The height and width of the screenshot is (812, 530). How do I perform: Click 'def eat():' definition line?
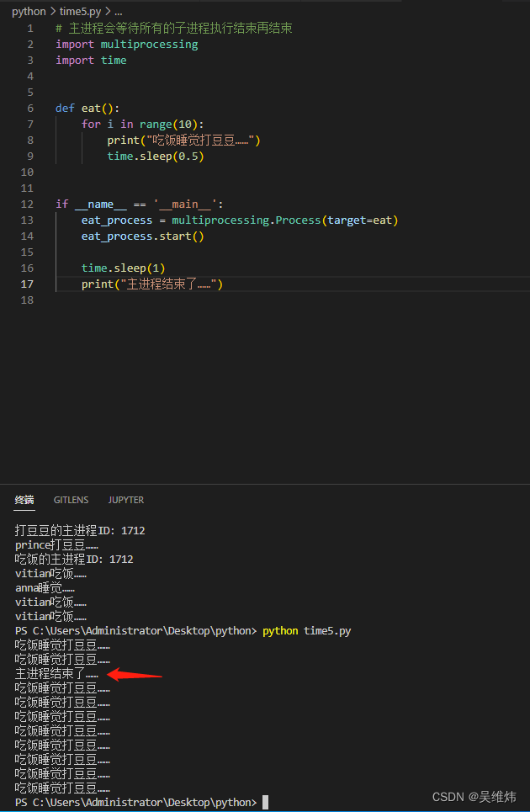point(87,109)
